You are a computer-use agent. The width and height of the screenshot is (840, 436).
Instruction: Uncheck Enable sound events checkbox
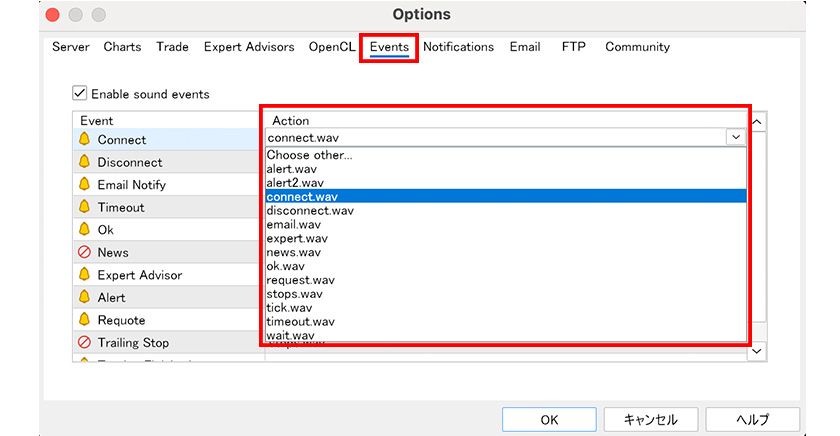click(80, 94)
